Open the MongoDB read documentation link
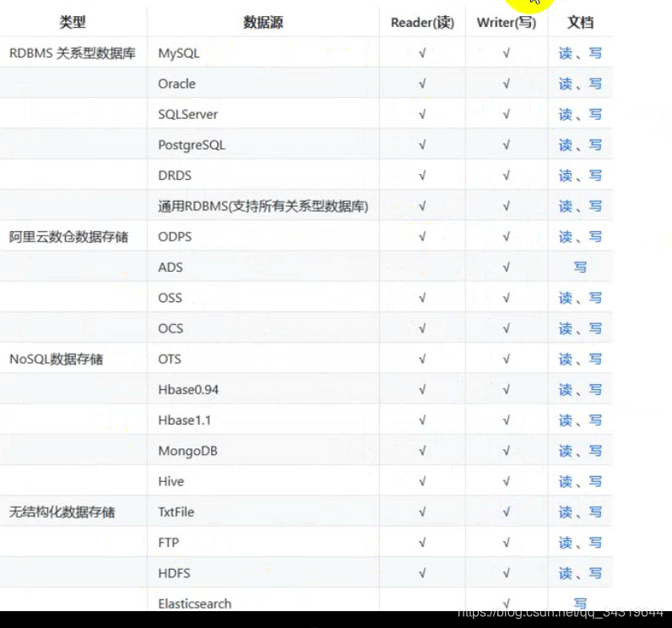 [566, 451]
